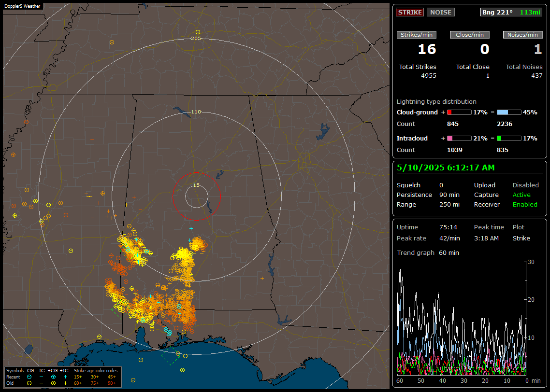
Task: Click the Persistence value 90 min
Action: point(449,195)
